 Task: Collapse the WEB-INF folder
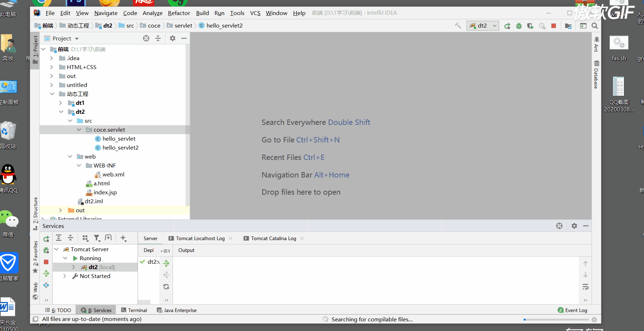[x=79, y=165]
